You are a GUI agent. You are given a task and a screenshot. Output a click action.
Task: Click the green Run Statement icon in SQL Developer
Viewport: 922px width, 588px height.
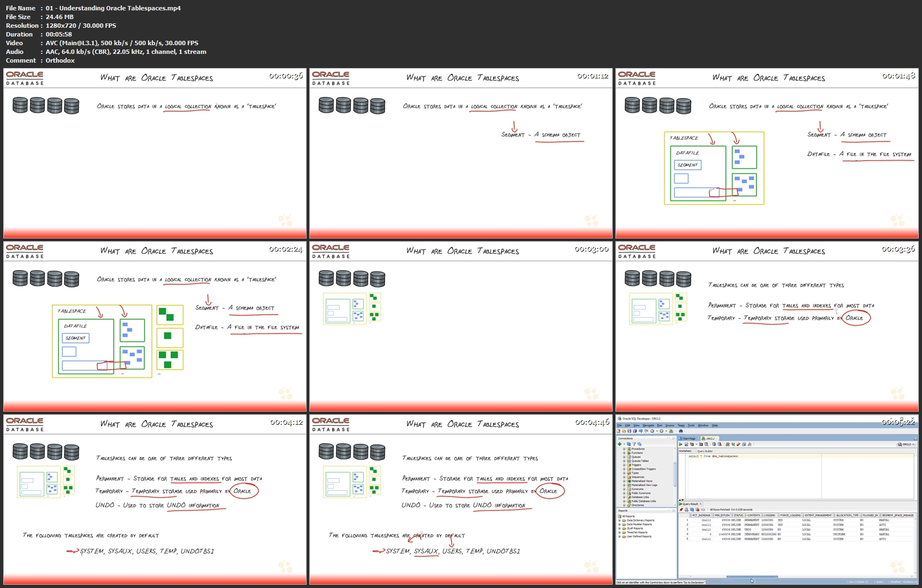click(x=680, y=444)
